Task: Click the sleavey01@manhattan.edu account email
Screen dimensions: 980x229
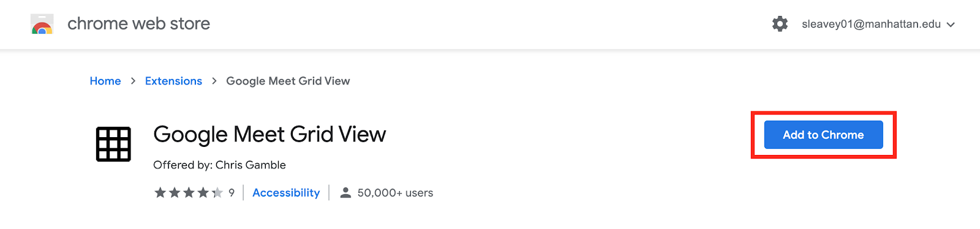Action: 871,24
